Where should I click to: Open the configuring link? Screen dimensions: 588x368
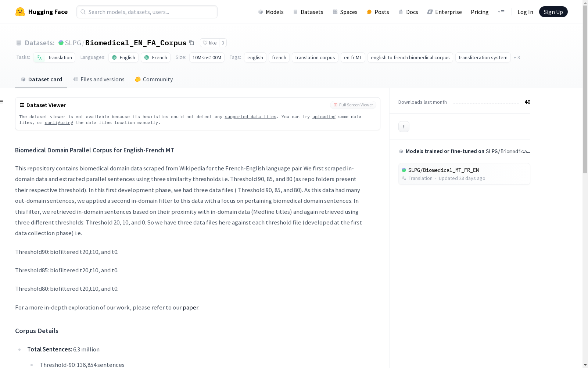[x=59, y=123]
